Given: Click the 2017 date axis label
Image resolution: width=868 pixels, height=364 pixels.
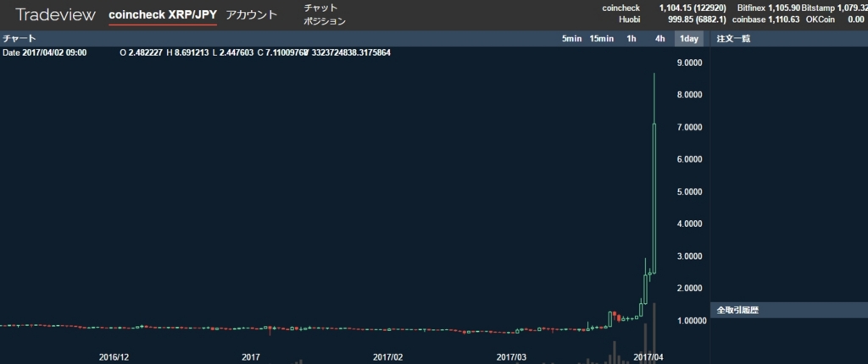Looking at the screenshot, I should coord(251,357).
